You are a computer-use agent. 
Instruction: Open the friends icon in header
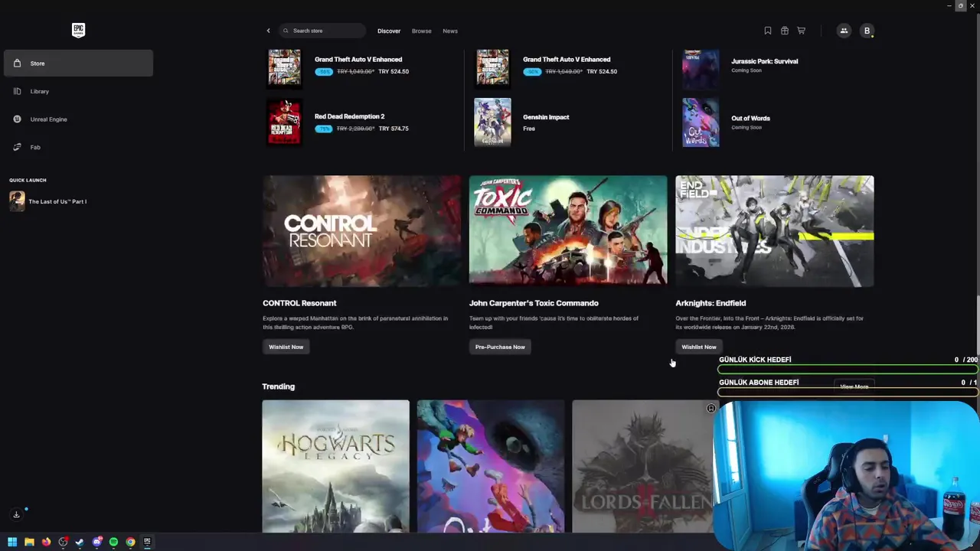point(844,31)
